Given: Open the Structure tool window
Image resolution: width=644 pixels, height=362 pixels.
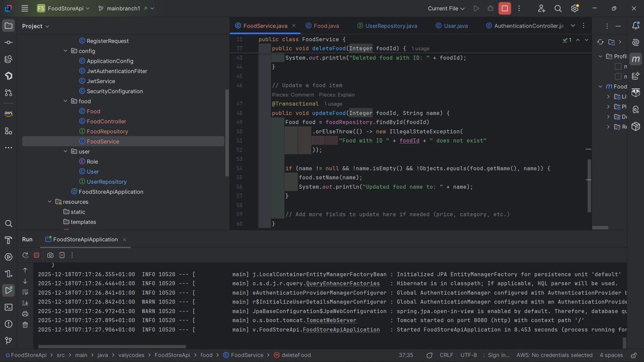Looking at the screenshot, I should 8,131.
